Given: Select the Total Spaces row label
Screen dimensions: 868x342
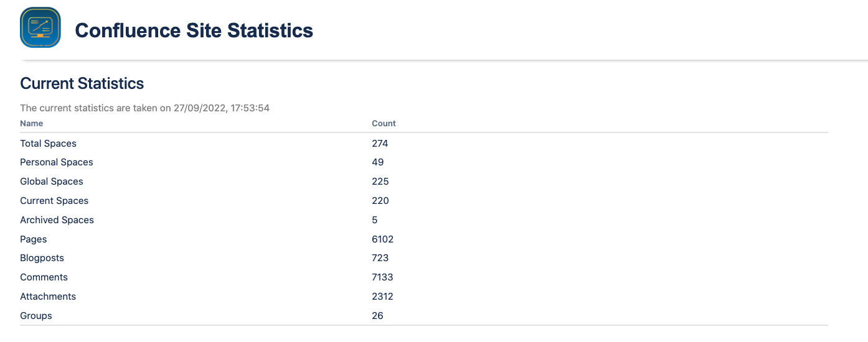Looking at the screenshot, I should pyautogui.click(x=48, y=144).
